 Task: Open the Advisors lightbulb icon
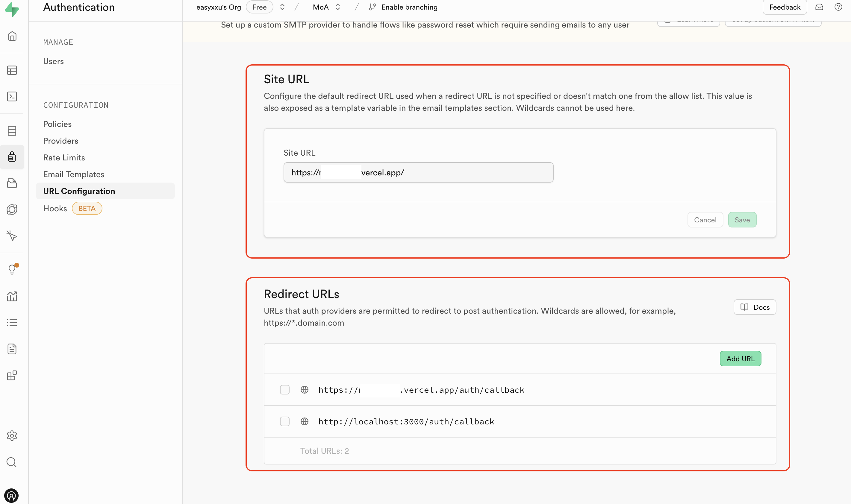coord(12,270)
